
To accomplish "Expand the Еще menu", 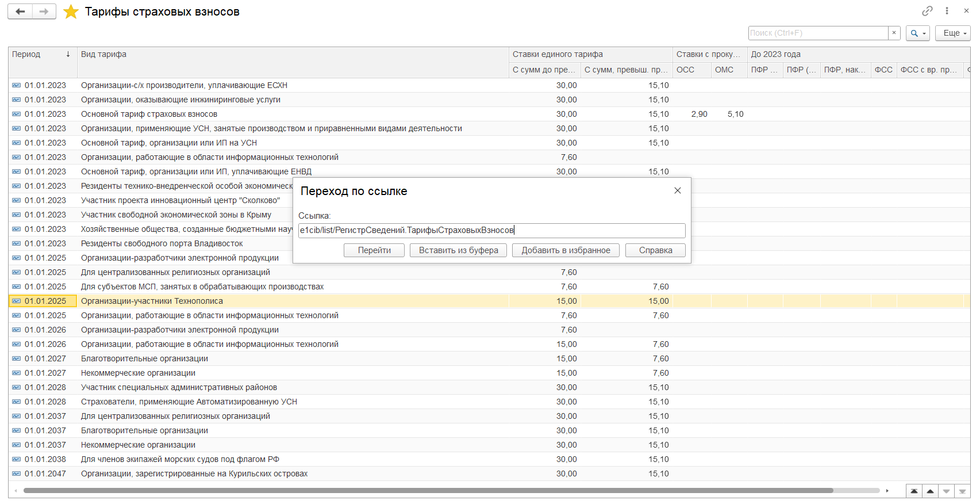I will [952, 33].
